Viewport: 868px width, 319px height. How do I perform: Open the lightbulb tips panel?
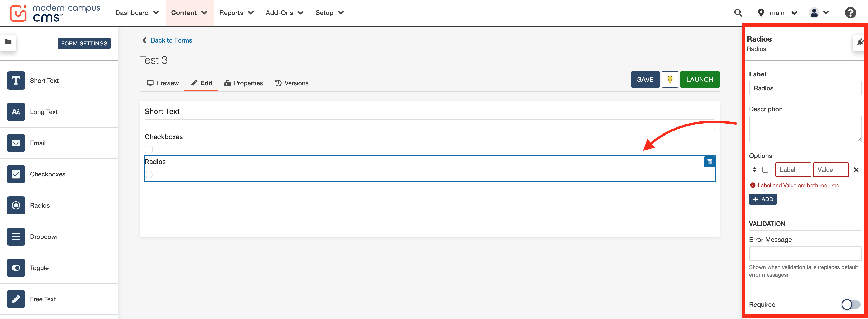click(x=670, y=79)
